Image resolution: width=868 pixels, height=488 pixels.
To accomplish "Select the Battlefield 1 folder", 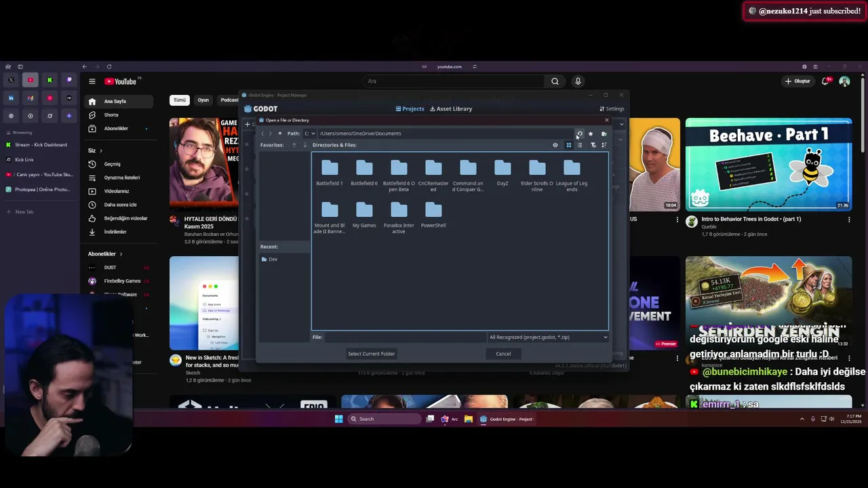I will 330,172.
